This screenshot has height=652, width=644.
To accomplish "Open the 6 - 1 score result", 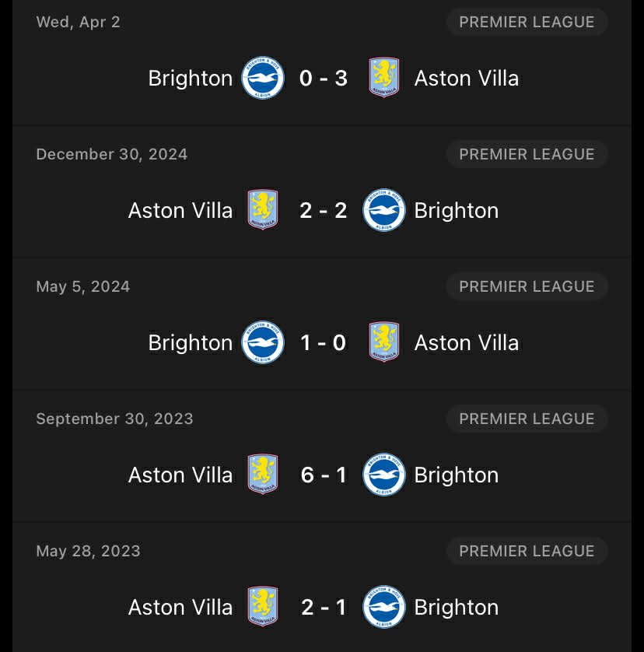I will click(x=324, y=475).
